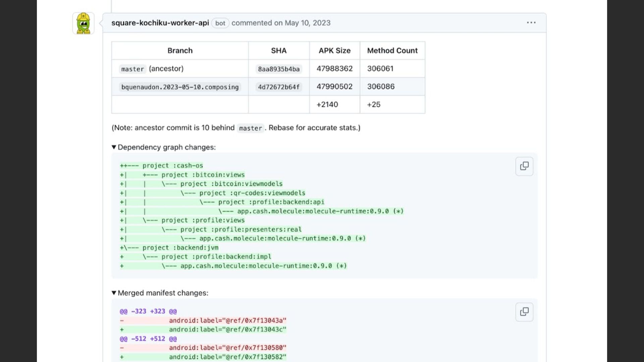Click master code tag in the note
Image resolution: width=644 pixels, height=362 pixels.
click(x=250, y=128)
